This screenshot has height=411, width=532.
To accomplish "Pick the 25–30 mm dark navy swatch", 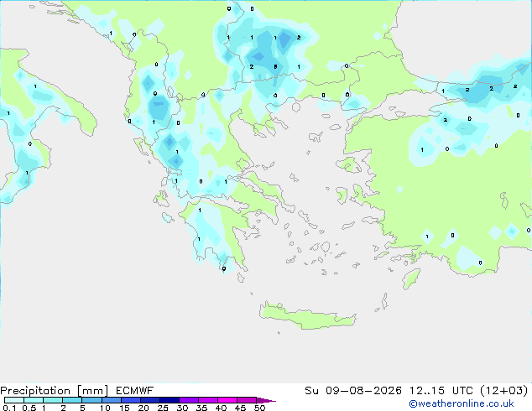I will tap(169, 400).
